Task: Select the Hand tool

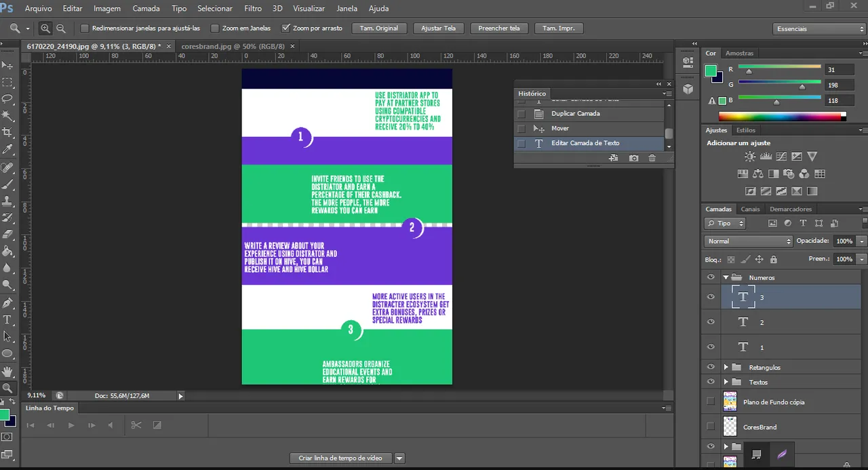Action: click(x=7, y=371)
